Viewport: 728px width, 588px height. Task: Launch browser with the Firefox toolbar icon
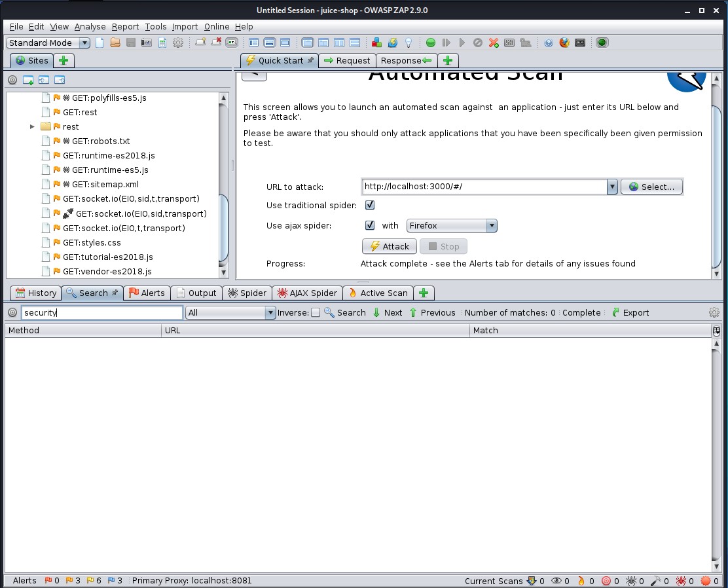[x=564, y=43]
